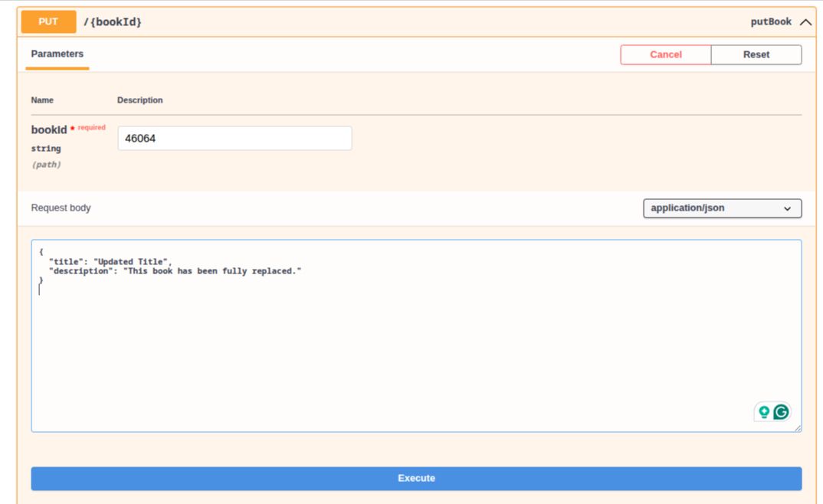This screenshot has width=823, height=504.
Task: Click the string type label under bookId
Action: pos(46,149)
